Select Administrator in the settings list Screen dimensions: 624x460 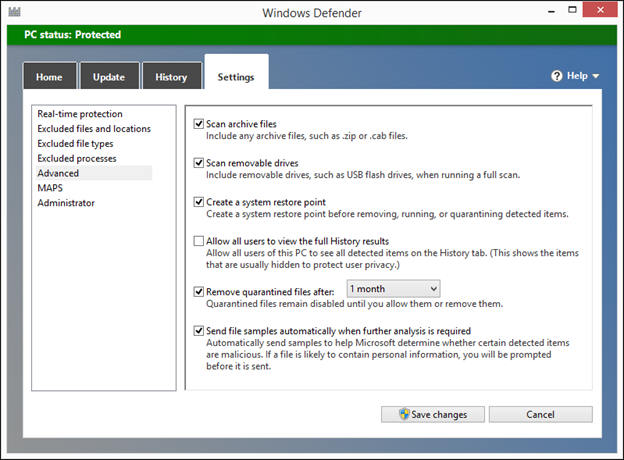tap(66, 203)
